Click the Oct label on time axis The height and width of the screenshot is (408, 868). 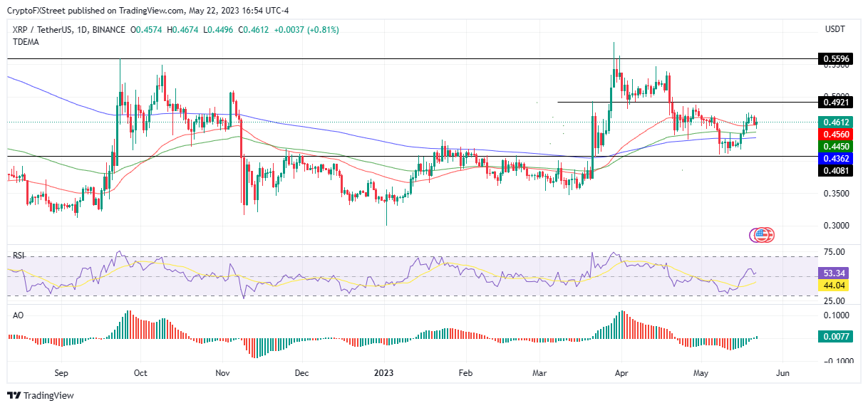[x=140, y=372]
